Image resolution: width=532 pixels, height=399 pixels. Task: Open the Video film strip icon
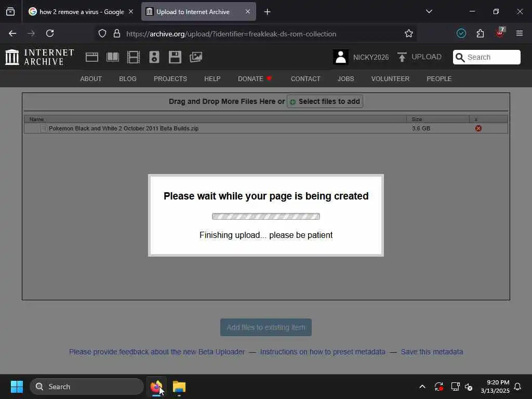134,57
